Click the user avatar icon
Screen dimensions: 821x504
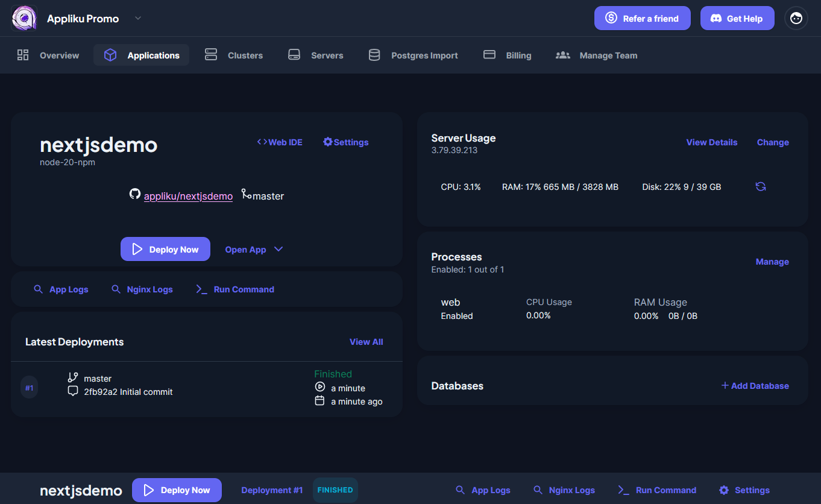pos(796,18)
